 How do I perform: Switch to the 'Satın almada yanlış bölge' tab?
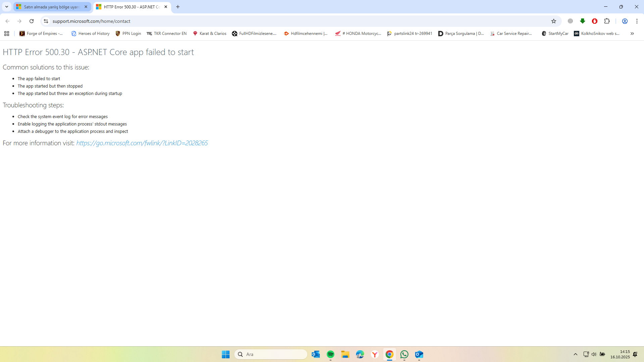click(52, 7)
